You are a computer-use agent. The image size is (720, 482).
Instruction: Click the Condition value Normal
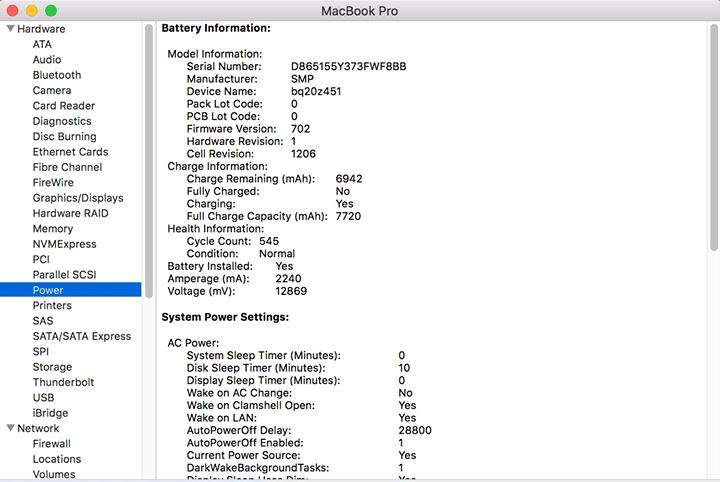tap(277, 253)
